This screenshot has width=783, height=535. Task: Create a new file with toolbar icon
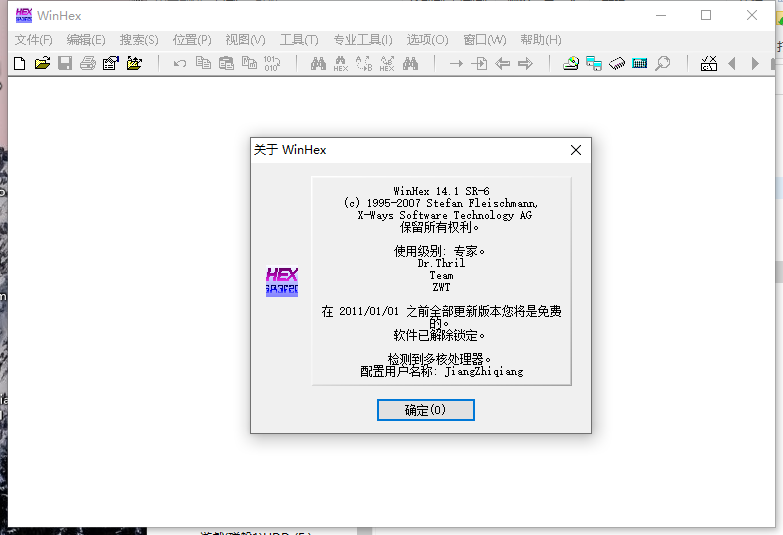[x=19, y=63]
